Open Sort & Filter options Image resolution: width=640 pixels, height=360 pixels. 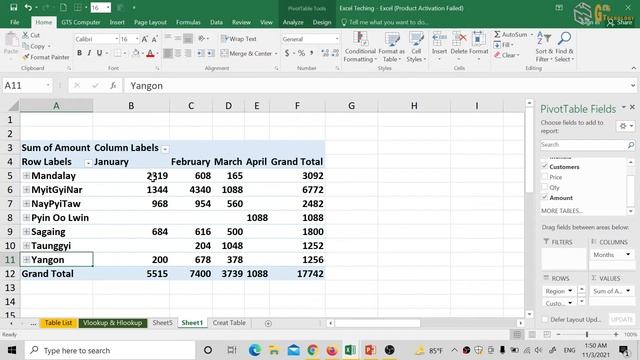pyautogui.click(x=544, y=47)
